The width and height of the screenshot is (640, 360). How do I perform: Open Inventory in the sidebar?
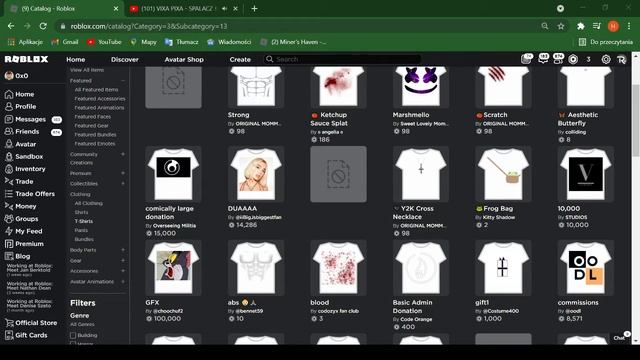[25, 169]
